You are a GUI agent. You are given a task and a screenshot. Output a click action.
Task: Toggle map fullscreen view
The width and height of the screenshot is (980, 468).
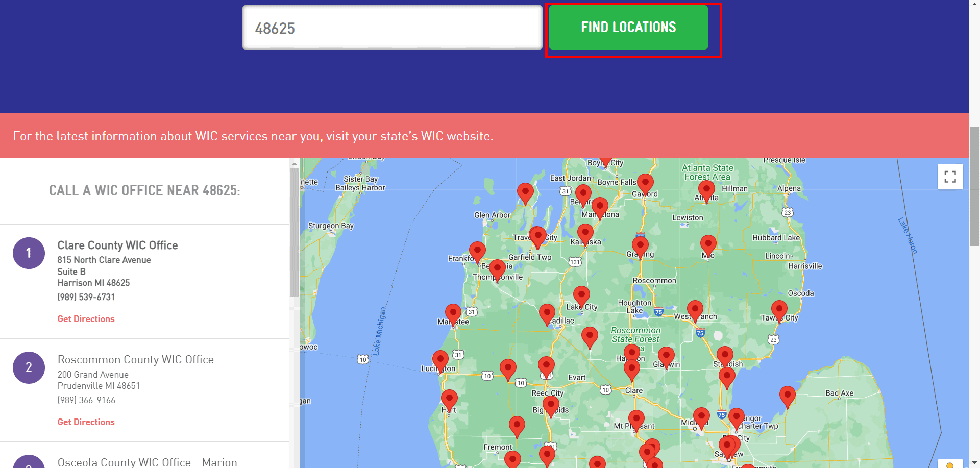[950, 177]
